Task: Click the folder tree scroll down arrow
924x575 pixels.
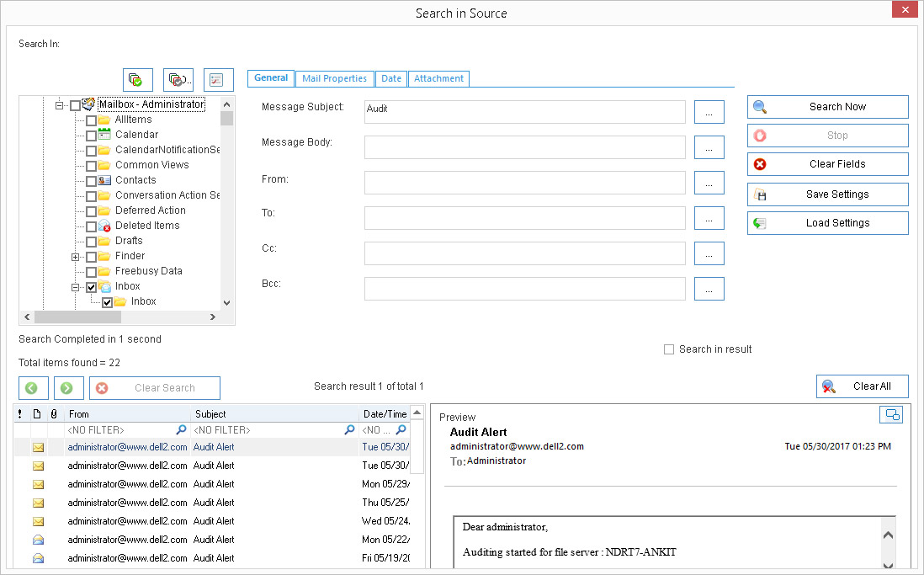Action: [x=227, y=302]
